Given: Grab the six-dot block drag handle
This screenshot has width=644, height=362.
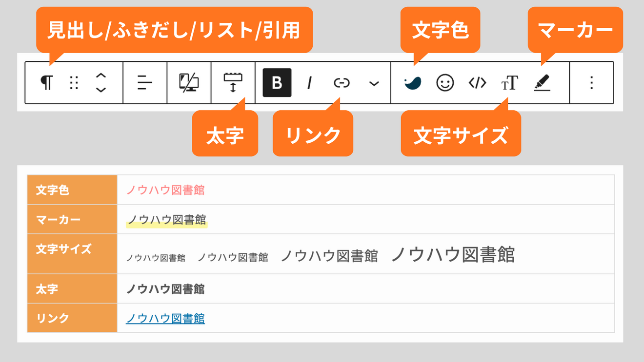Looking at the screenshot, I should pos(74,83).
